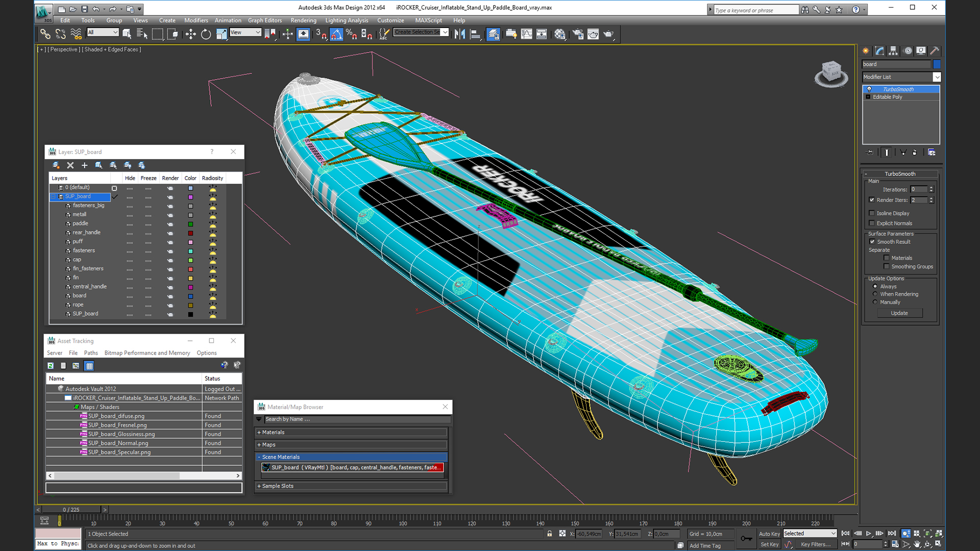Screen dimensions: 980x551
Task: Click the Mirror tool icon
Action: 459,34
